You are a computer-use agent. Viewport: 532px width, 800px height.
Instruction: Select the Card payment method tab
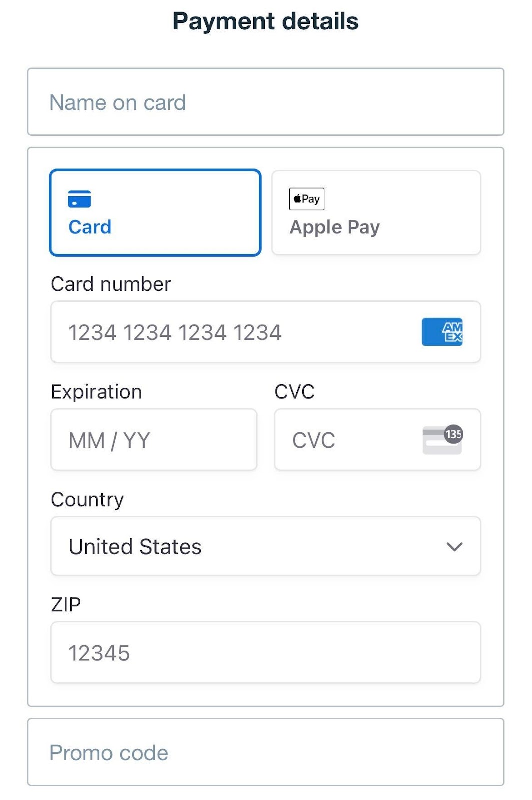coord(155,213)
